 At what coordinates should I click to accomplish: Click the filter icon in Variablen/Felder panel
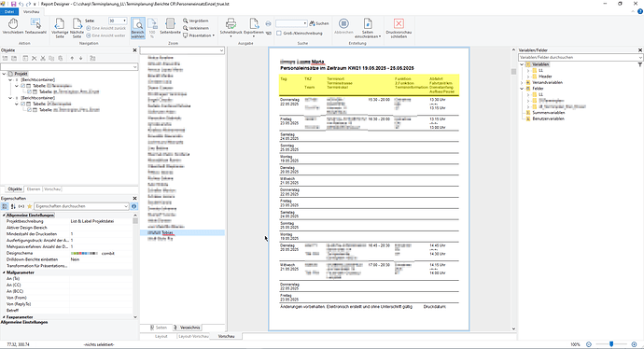pos(640,64)
